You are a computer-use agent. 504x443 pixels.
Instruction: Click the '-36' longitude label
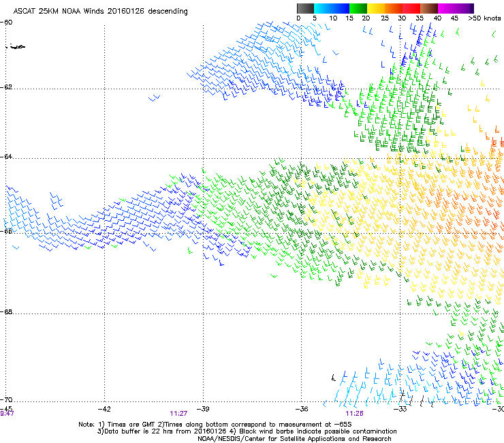[302, 409]
